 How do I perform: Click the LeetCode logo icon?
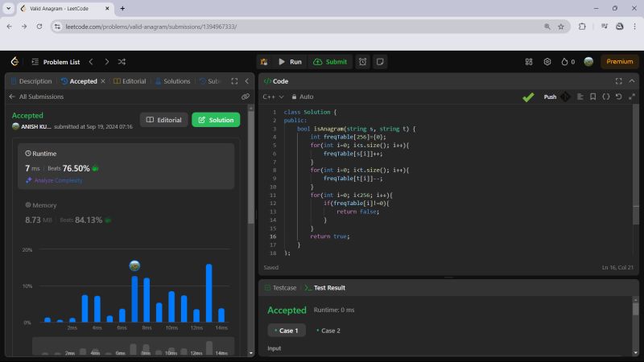(14, 62)
